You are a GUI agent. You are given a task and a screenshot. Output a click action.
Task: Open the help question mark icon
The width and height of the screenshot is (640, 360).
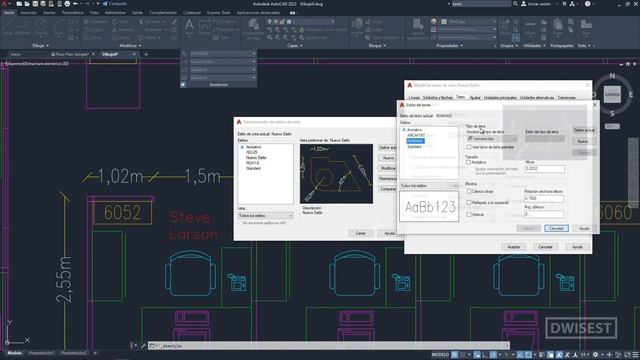(588, 4)
